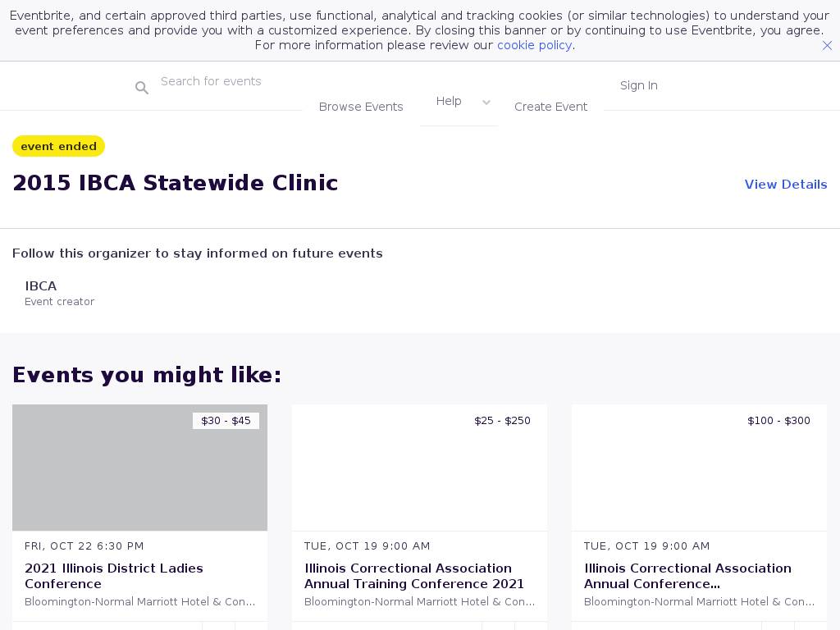Open the Help menu
Screen dimensions: 840x630
449,101
